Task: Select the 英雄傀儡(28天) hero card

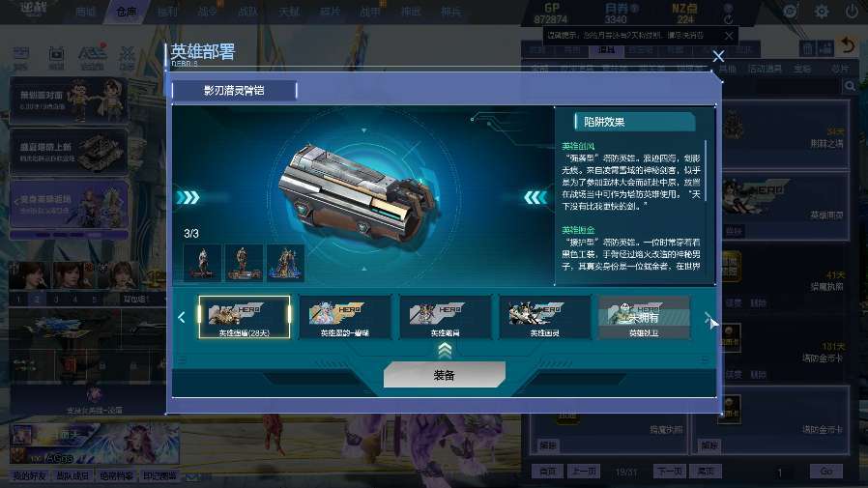Action: coord(245,317)
